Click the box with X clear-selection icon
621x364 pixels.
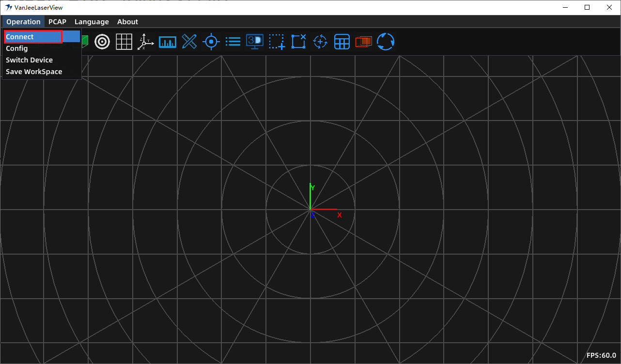[298, 42]
